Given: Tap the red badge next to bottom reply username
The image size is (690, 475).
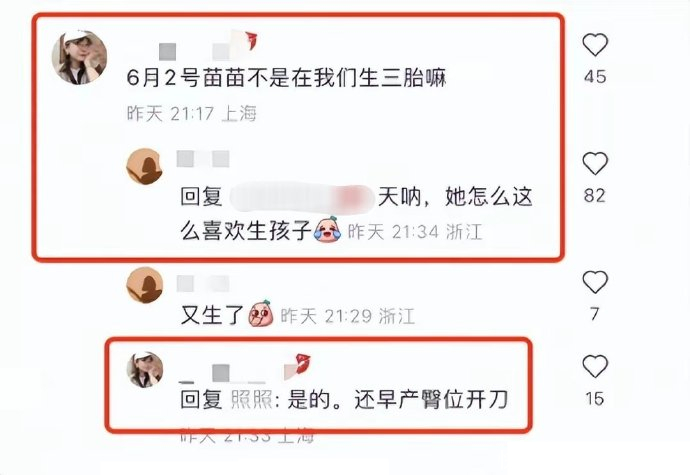Looking at the screenshot, I should coord(300,365).
